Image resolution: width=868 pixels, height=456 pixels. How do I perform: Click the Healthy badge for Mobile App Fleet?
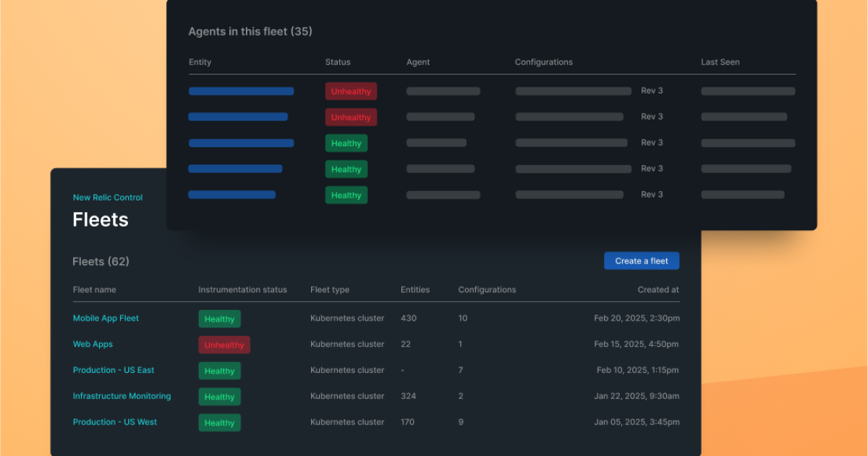(x=219, y=319)
